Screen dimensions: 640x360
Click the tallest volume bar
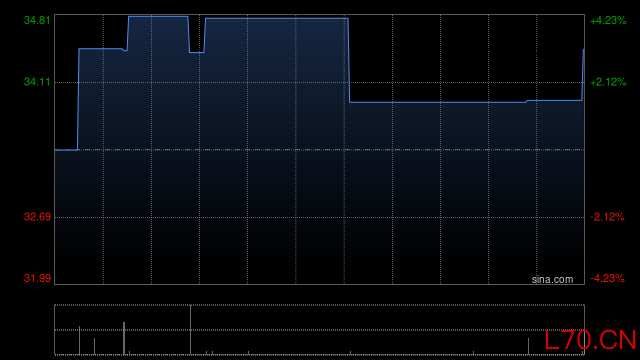pyautogui.click(x=190, y=330)
